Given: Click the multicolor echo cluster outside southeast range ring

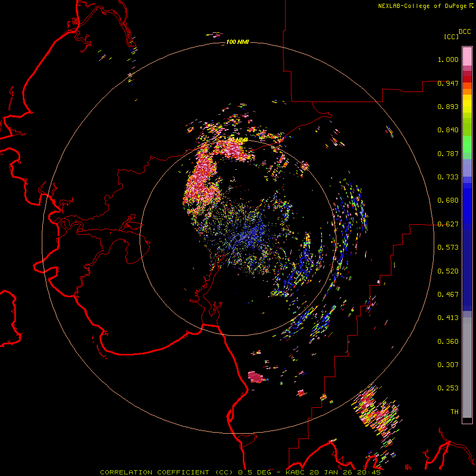Looking at the screenshot, I should click(378, 411).
